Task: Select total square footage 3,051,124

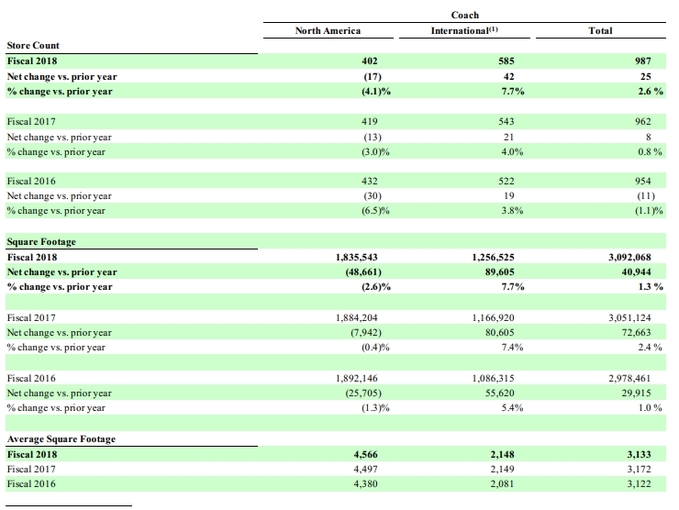Action: coord(630,318)
